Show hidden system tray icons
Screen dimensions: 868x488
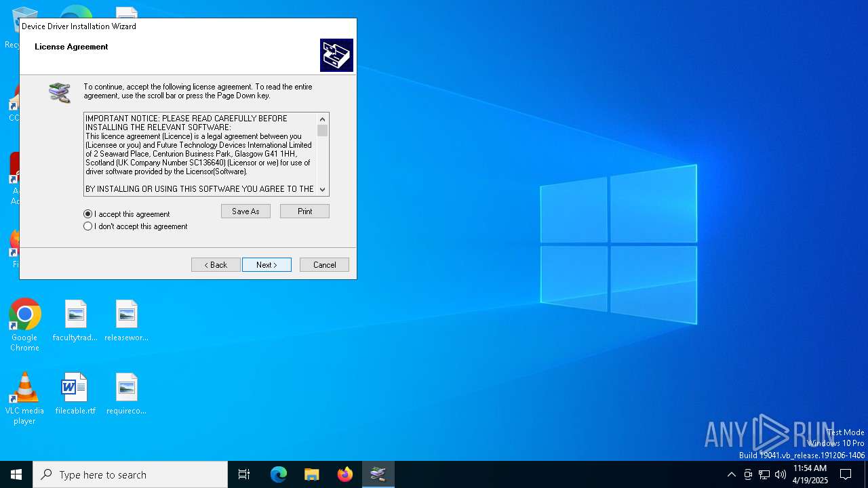click(x=731, y=474)
